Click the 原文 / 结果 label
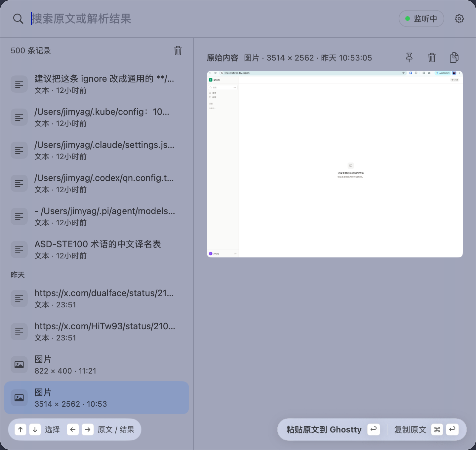 click(x=116, y=429)
